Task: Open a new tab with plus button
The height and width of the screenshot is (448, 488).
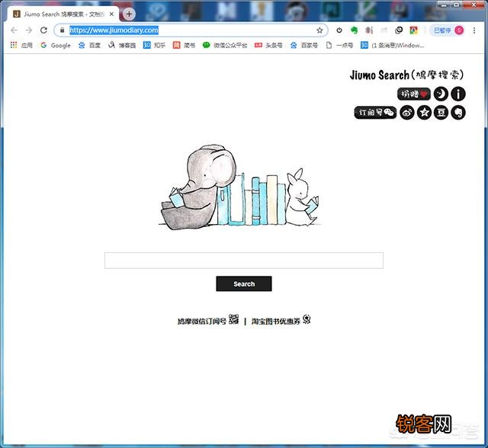Action: click(129, 14)
